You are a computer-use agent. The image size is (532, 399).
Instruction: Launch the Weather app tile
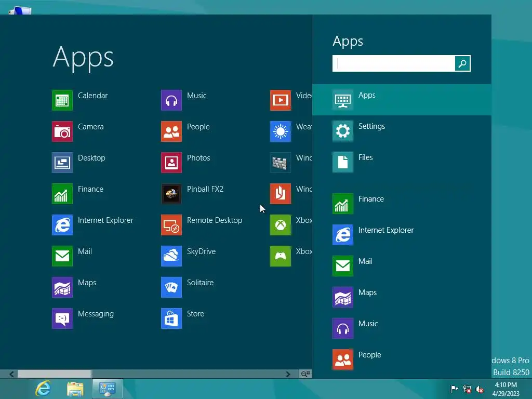[291, 131]
